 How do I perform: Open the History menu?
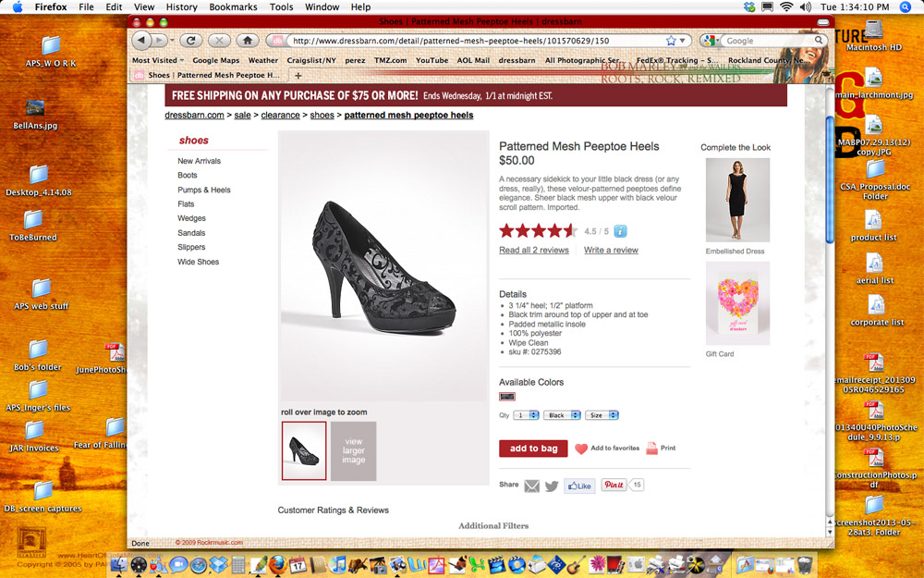181,7
